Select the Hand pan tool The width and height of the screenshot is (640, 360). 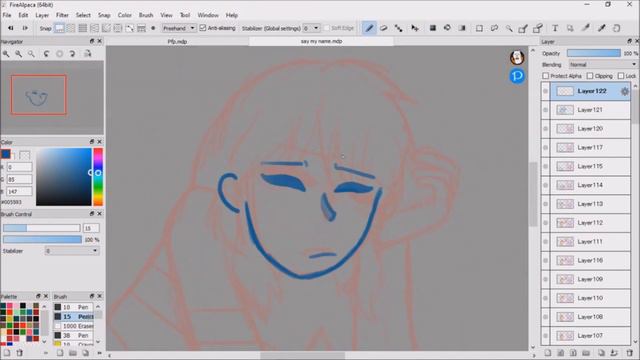click(x=616, y=28)
